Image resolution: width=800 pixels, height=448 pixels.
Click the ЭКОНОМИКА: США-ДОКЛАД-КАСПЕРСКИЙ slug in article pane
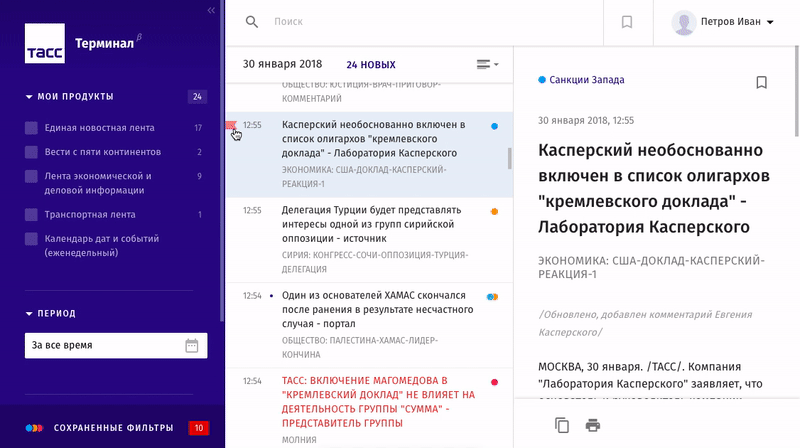tap(651, 267)
